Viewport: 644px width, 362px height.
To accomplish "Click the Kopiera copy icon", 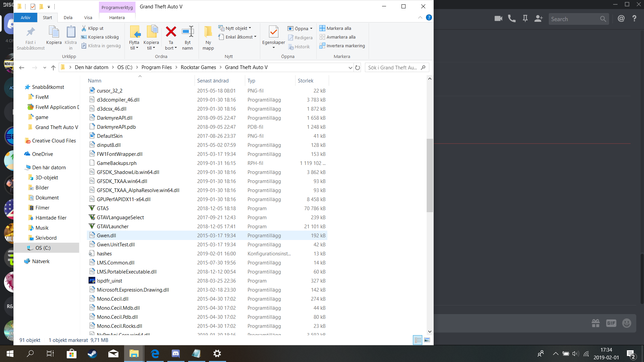I will click(54, 32).
